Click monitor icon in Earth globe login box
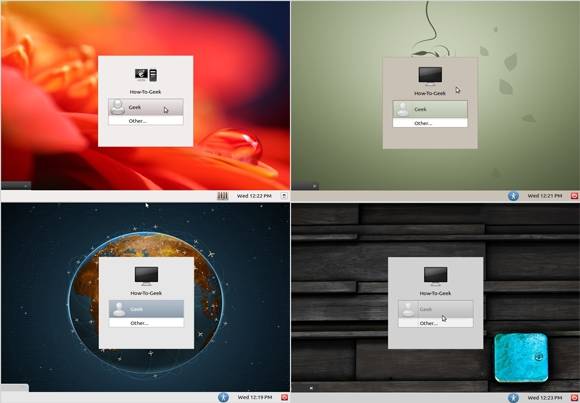 (146, 276)
